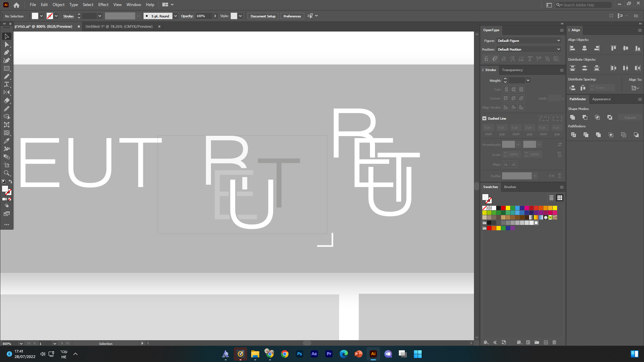Click Horizontal Align Center icon
This screenshot has height=362, width=644.
[584, 48]
